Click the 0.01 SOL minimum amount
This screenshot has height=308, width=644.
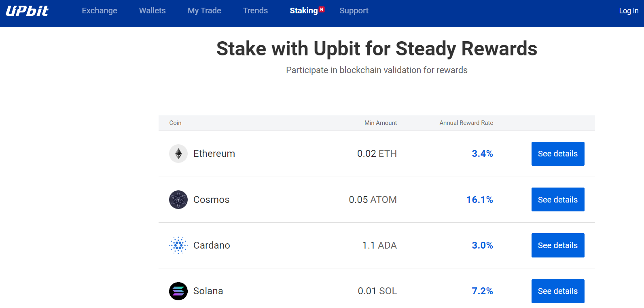pos(377,291)
